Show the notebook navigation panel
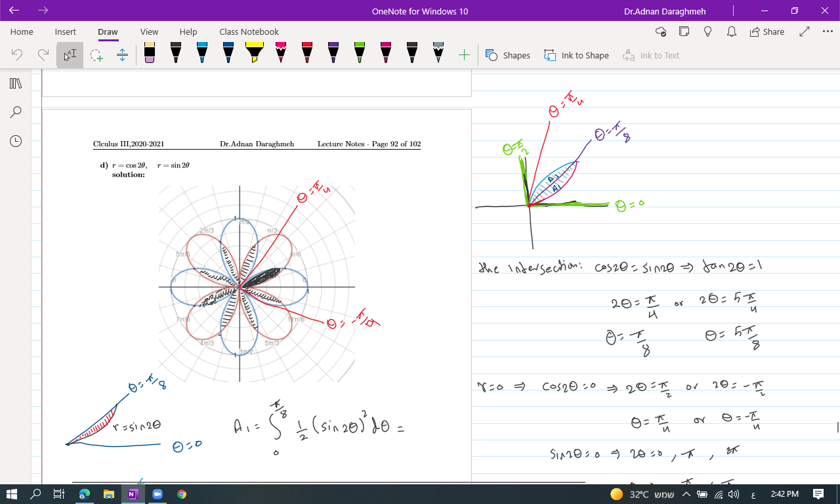The height and width of the screenshot is (504, 840). [16, 83]
